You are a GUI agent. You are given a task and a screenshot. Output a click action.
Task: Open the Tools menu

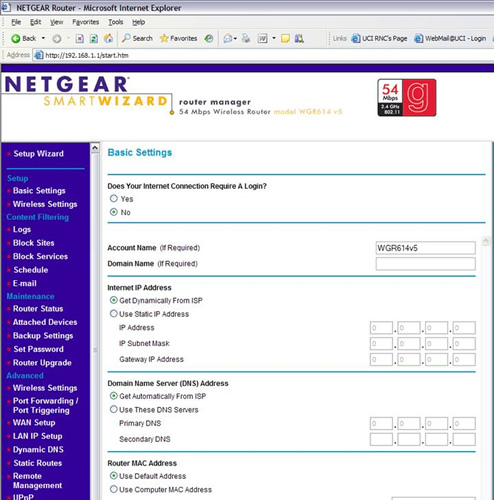(x=116, y=22)
